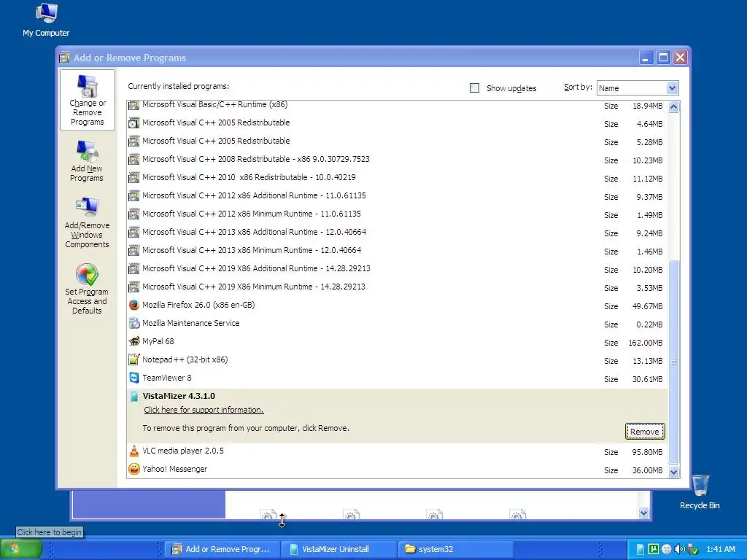Switch to VistaMizer Uninstall taskbar item
This screenshot has width=747, height=560.
coord(338,549)
